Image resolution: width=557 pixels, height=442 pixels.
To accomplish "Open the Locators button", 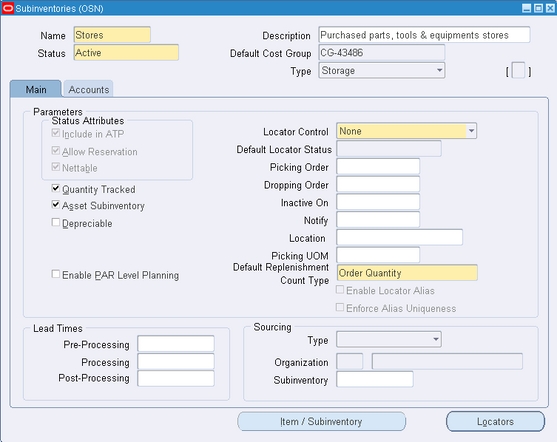I will 495,421.
